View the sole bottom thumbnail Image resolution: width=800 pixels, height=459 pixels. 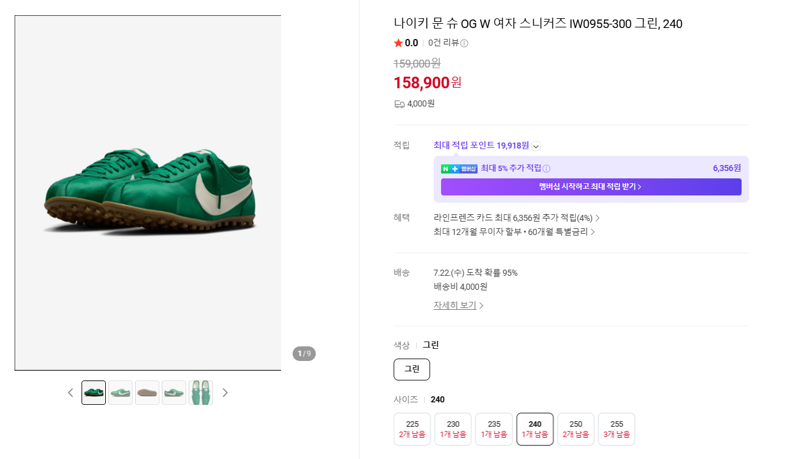coord(147,393)
